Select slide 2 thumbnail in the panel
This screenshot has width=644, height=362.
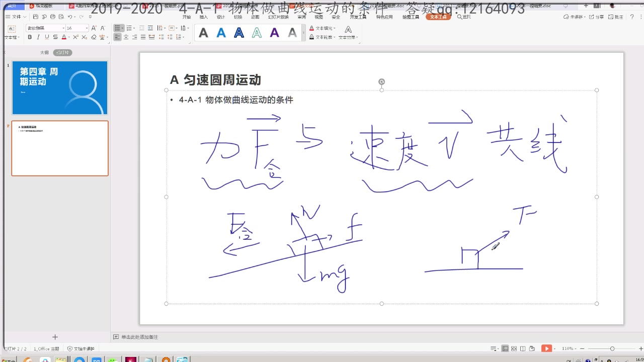coord(59,148)
